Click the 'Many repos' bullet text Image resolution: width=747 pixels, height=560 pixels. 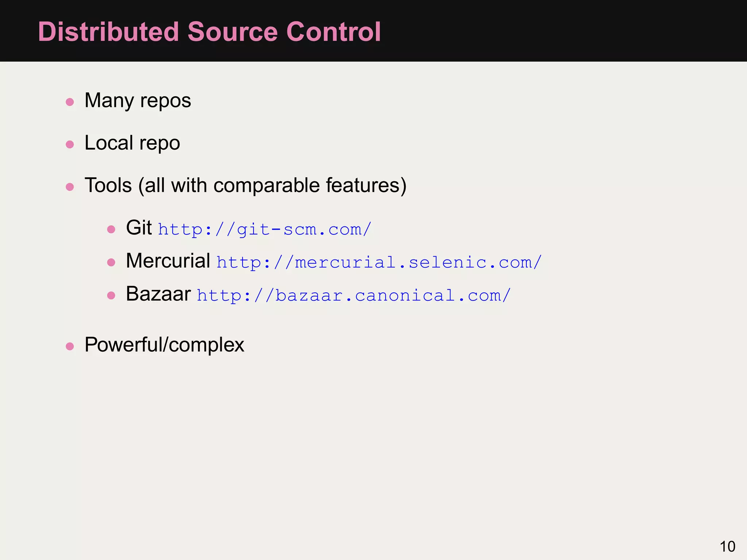(138, 100)
